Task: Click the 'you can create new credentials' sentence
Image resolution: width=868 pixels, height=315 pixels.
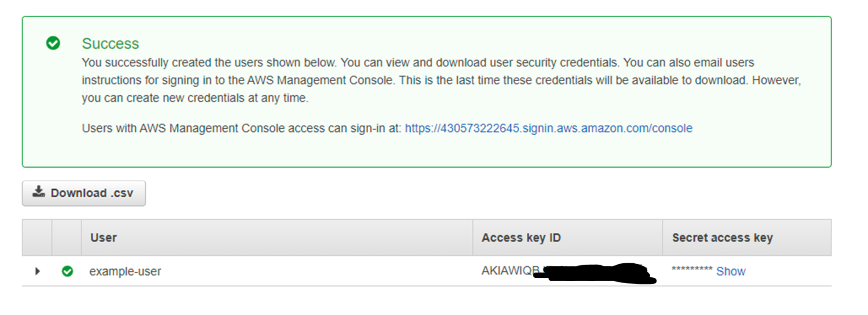Action: [195, 98]
